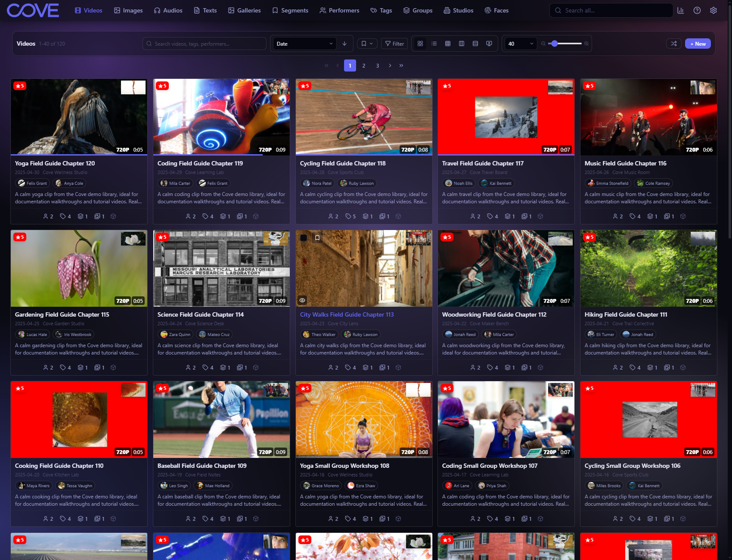Switch to grid view
Image resolution: width=732 pixels, height=560 pixels.
(x=420, y=44)
